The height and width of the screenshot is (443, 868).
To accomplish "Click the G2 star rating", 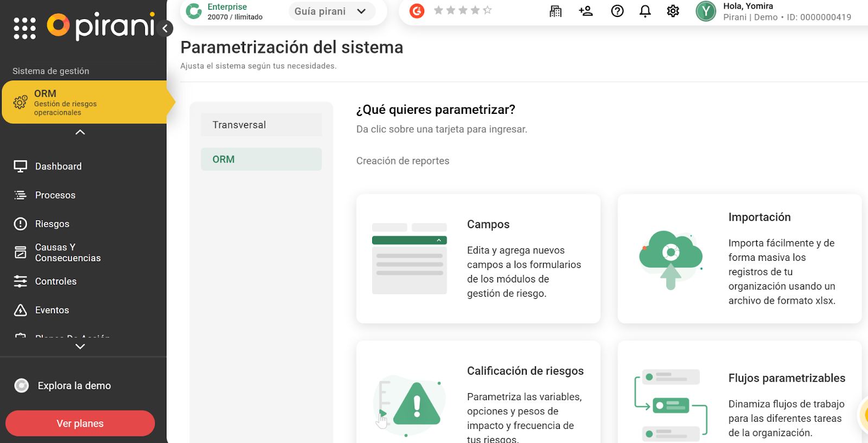I will click(463, 10).
